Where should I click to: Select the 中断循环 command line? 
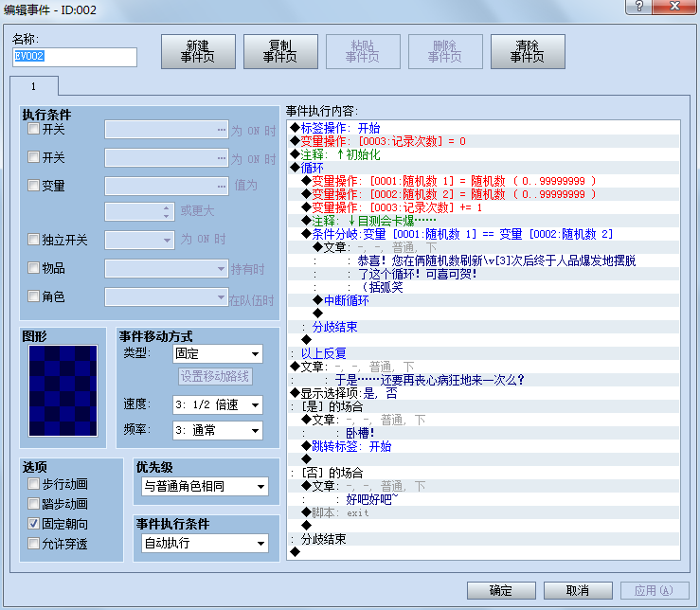pos(484,300)
